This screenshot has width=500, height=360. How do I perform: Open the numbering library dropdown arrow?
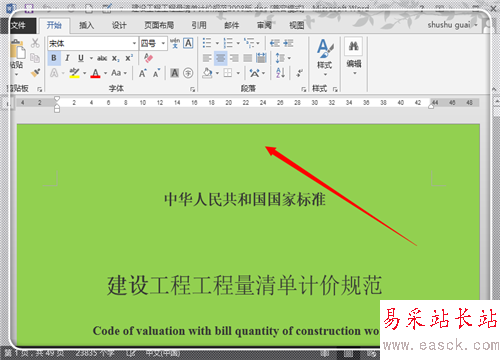[x=238, y=43]
